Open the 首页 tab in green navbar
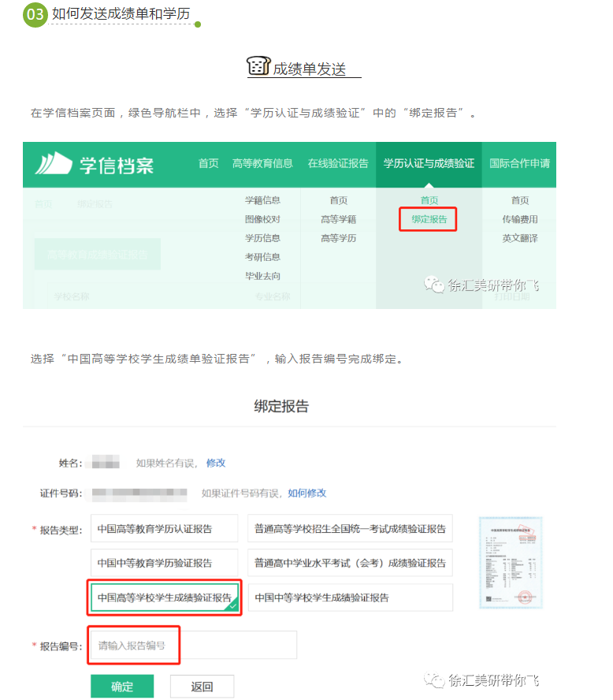This screenshot has height=700, width=613. pyautogui.click(x=208, y=163)
